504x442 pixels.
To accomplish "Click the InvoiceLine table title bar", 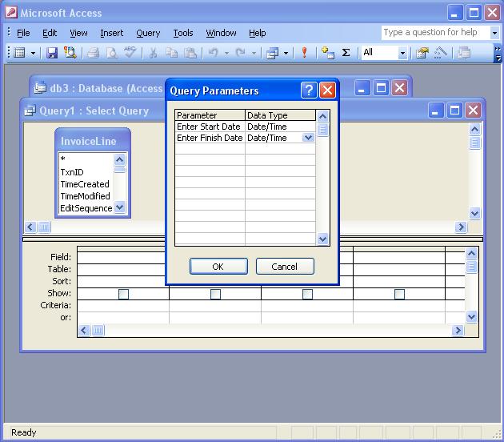I will [93, 141].
